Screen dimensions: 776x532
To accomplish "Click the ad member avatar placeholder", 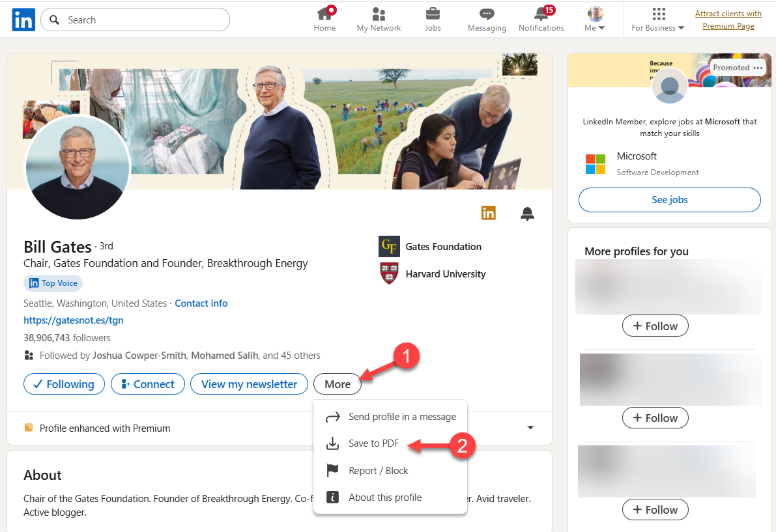I will click(670, 85).
